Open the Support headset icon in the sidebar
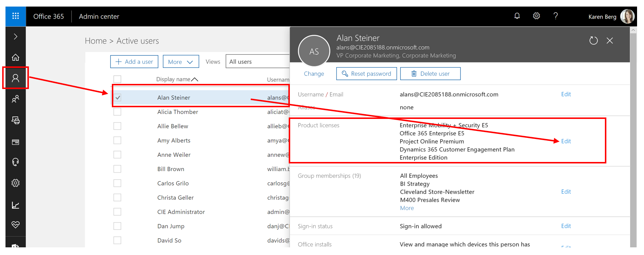 pos(15,162)
